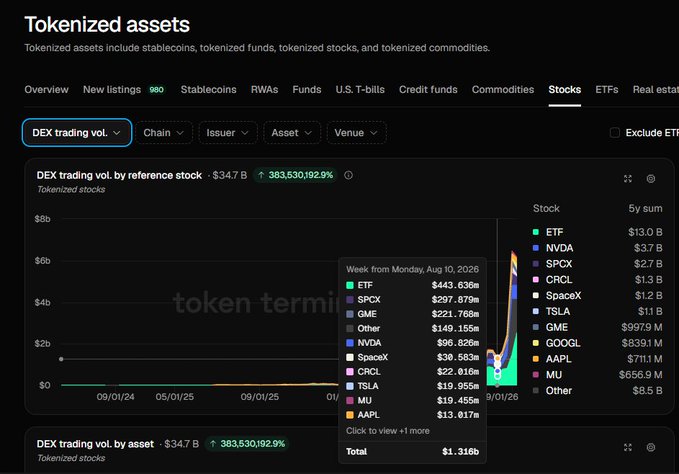The image size is (679, 474).
Task: Open settings gear for by asset chart
Action: click(x=650, y=448)
